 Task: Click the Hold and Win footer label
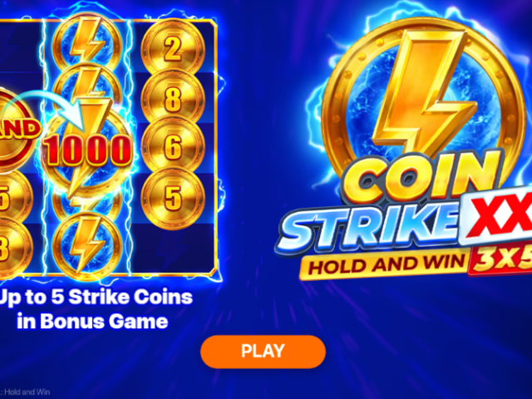point(27,392)
